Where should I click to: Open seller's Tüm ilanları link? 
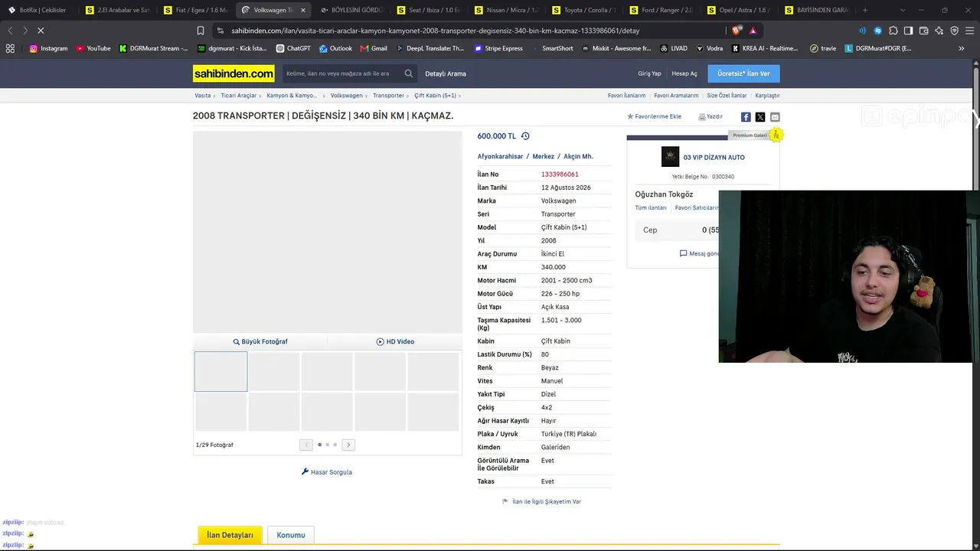click(x=651, y=207)
